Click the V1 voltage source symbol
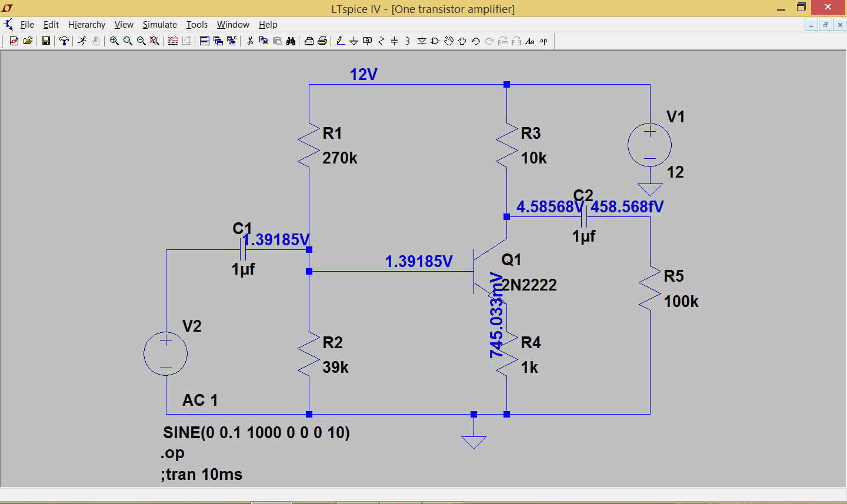The image size is (847, 504). coord(649,145)
